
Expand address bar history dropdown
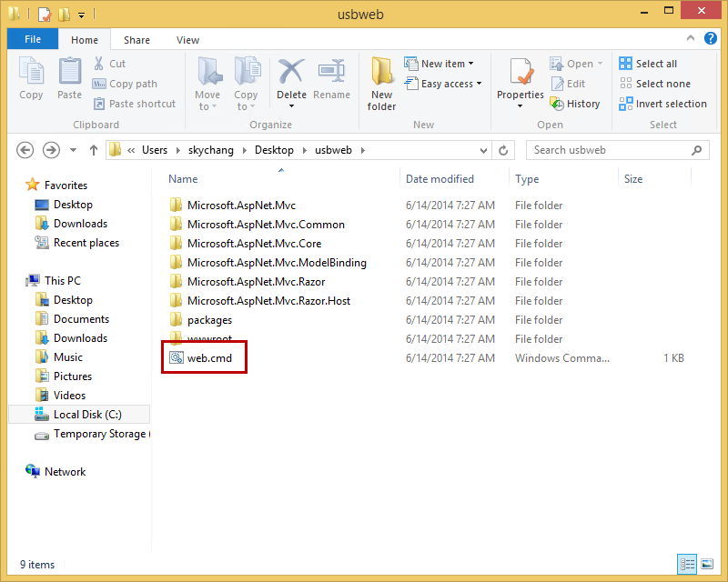click(483, 150)
